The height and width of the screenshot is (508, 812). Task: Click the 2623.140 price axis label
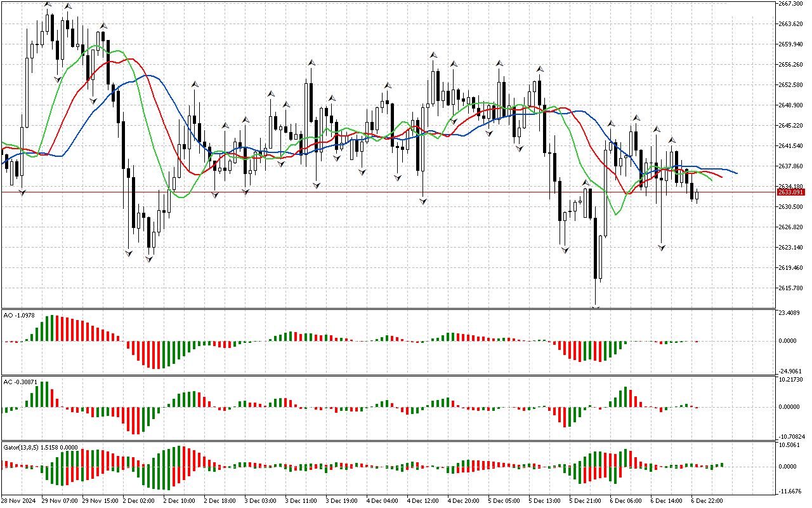[791, 248]
